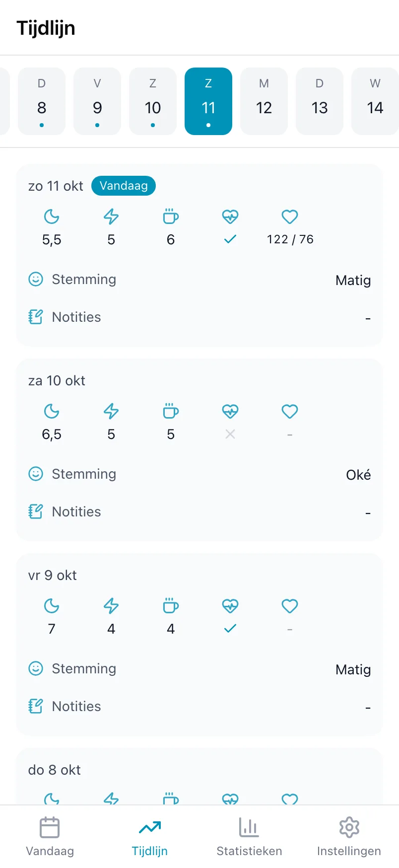Open the Vandaag tab in bottom navigation
The image size is (399, 868).
pos(50,837)
